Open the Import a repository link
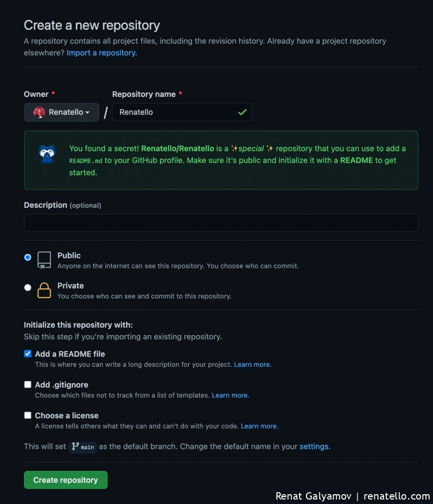The height and width of the screenshot is (504, 433). (x=102, y=53)
